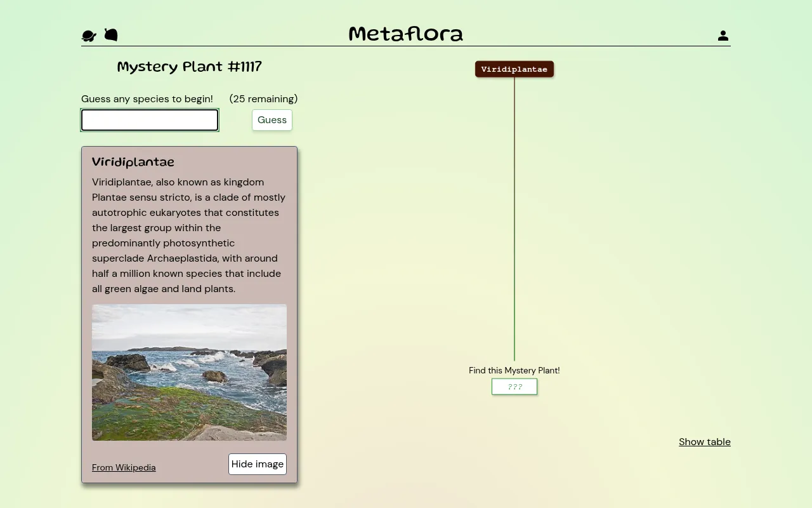Click the Mystery Plant #1117 heading
Image resolution: width=812 pixels, height=508 pixels.
click(190, 67)
